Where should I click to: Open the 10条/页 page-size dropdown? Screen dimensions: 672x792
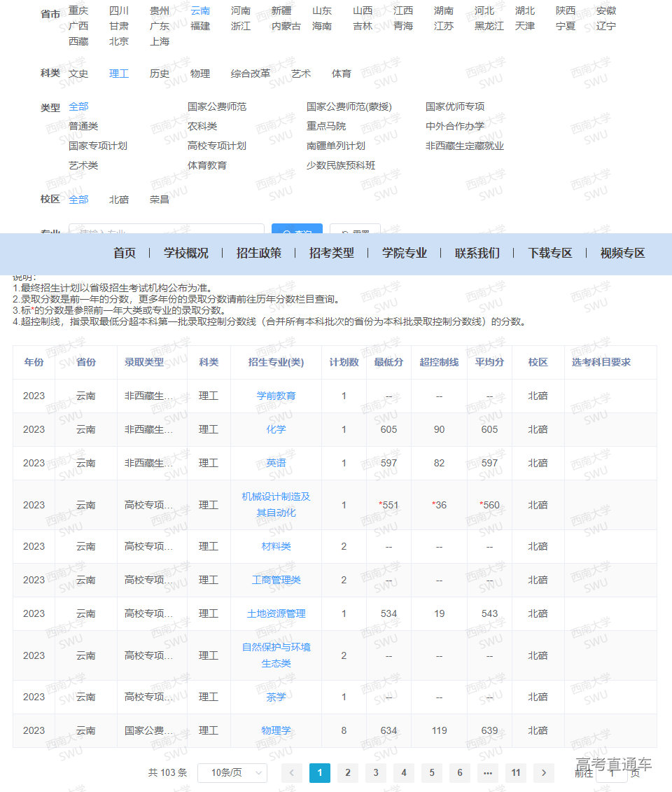click(232, 773)
